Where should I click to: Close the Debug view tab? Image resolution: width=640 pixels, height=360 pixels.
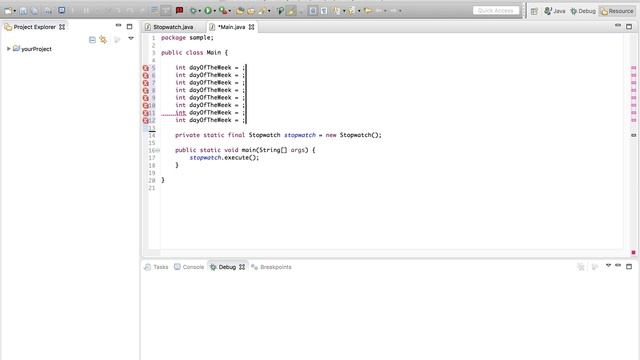tap(242, 267)
